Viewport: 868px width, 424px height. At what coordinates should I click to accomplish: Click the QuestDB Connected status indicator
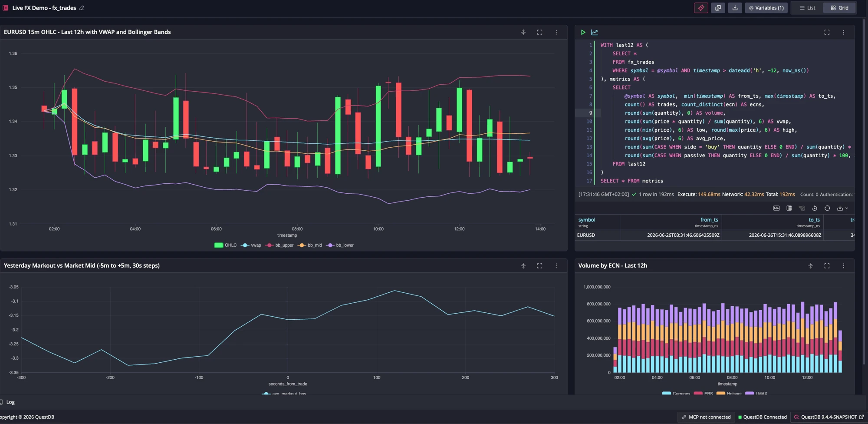[762, 417]
